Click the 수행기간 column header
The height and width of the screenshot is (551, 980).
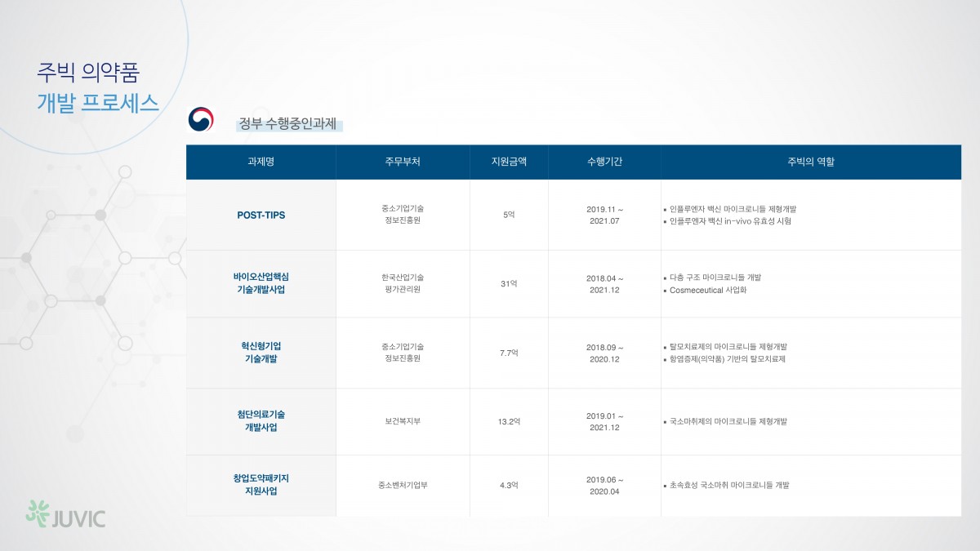pos(604,162)
